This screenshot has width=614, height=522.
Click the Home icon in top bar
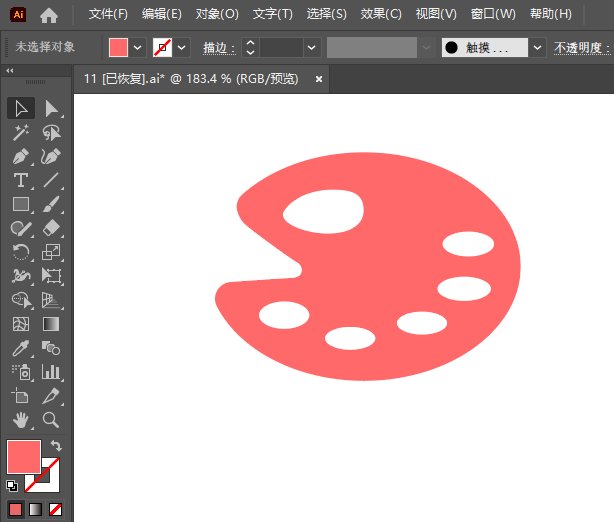coord(49,14)
